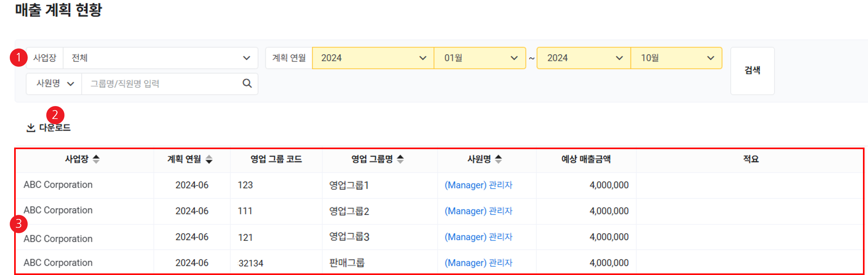The image size is (868, 275).
Task: Sort table by 계획 연월 column arrows
Action: click(x=209, y=159)
